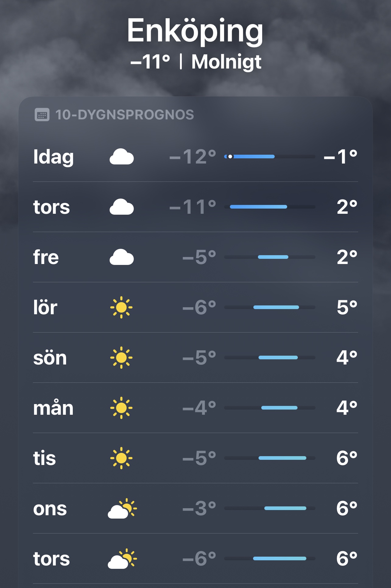
Task: Tap the cloud icon for Idag
Action: (x=122, y=157)
